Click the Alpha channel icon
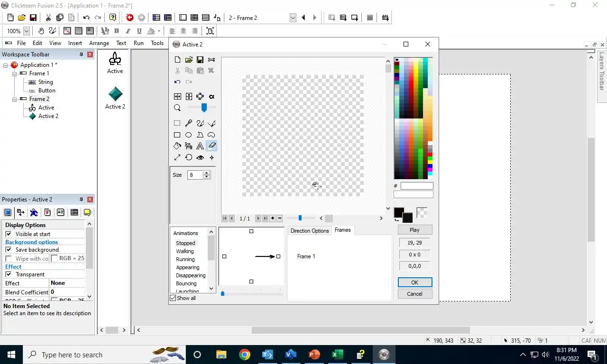This screenshot has width=607, height=364. click(212, 96)
